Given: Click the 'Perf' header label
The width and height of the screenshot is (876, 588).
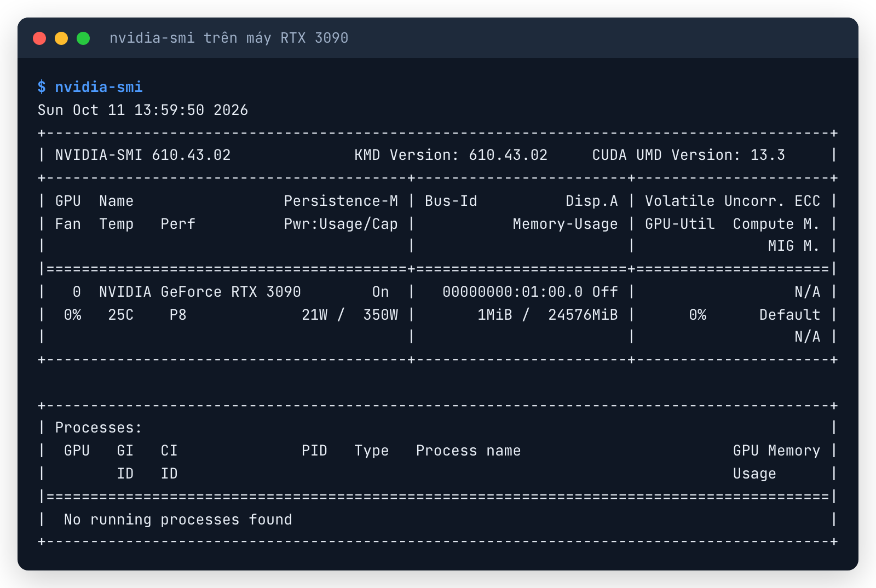Looking at the screenshot, I should 178,224.
